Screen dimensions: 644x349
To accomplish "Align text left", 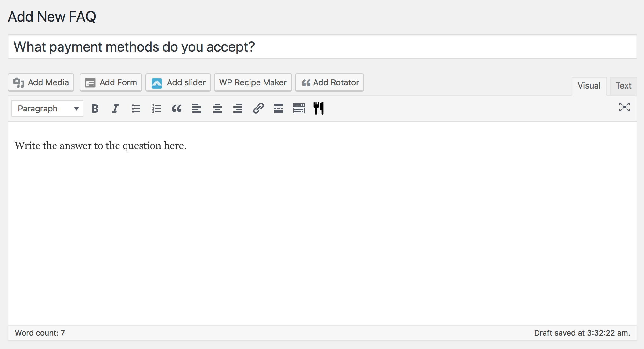I will tap(197, 109).
